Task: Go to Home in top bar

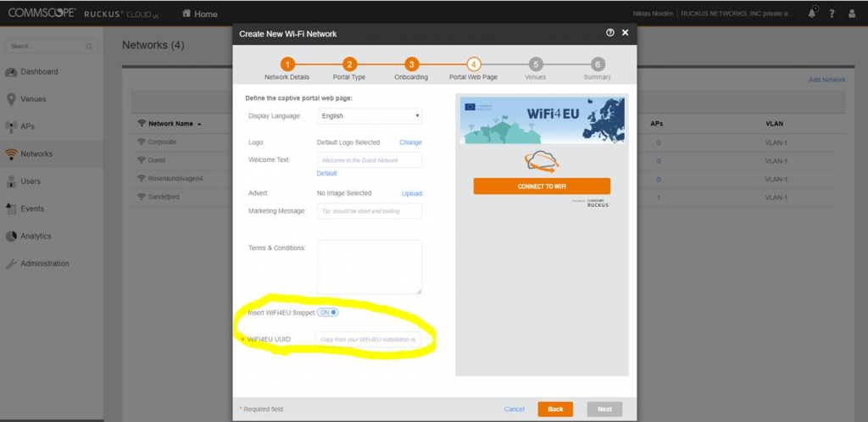Action: pyautogui.click(x=200, y=14)
